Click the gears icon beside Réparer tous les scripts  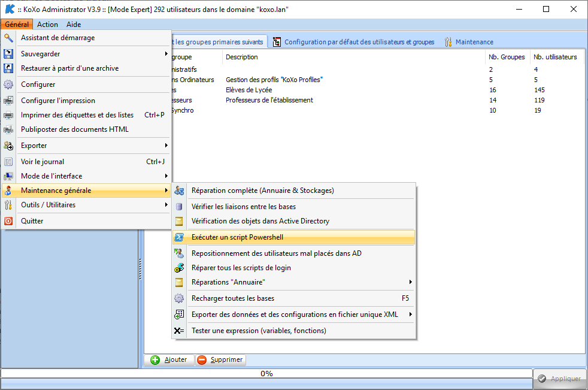179,268
